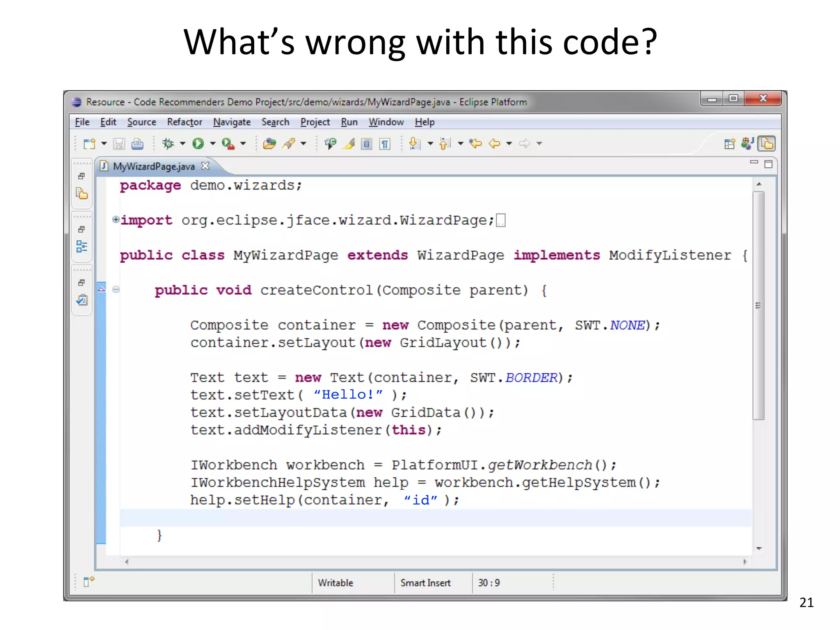The height and width of the screenshot is (630, 840).
Task: Toggle Mark Occurrences highlighter icon
Action: pyautogui.click(x=349, y=144)
